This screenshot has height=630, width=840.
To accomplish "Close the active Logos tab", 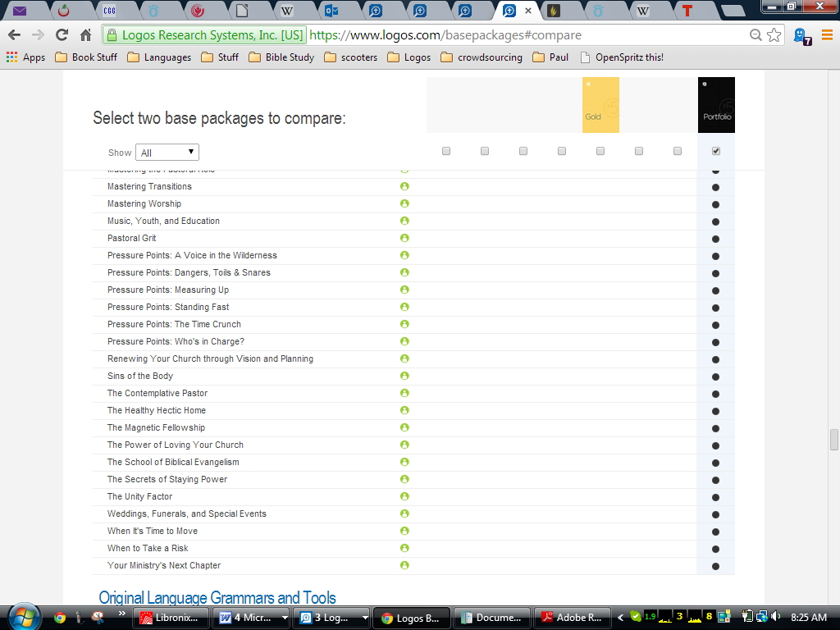I will tap(528, 11).
